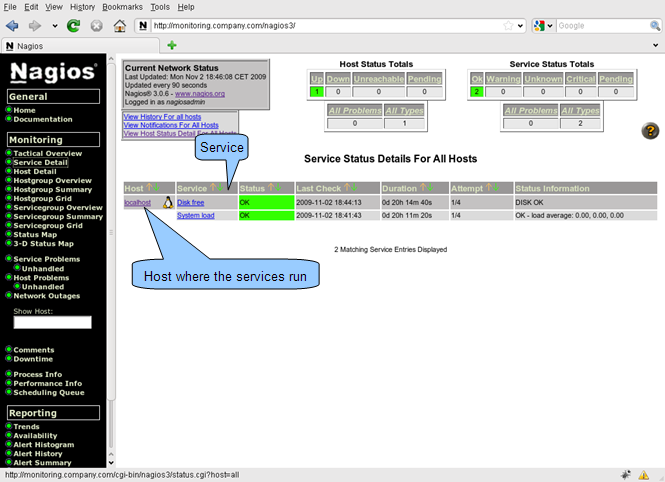Screen dimensions: 665x482
Task: Open the URL bar dropdown arrow
Action: click(x=520, y=26)
